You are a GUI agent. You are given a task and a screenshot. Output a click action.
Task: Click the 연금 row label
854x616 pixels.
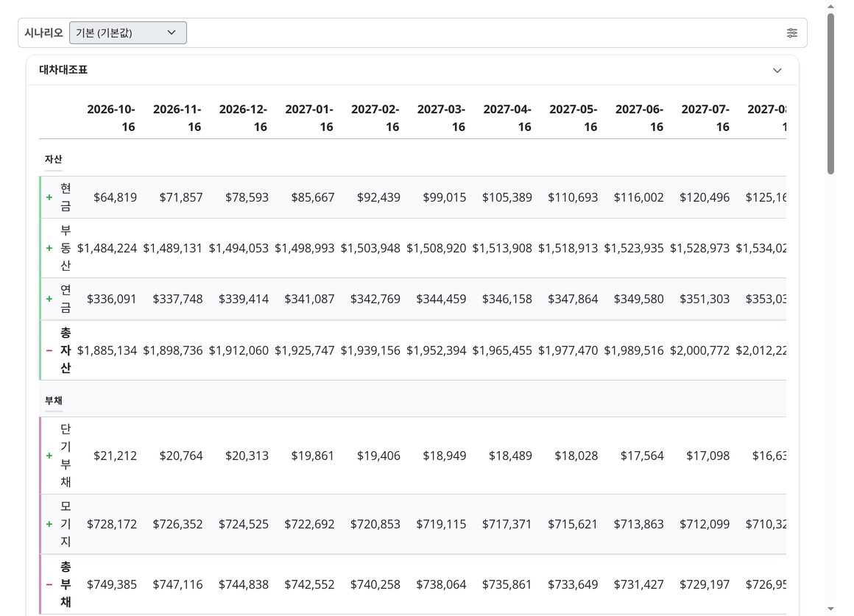66,299
